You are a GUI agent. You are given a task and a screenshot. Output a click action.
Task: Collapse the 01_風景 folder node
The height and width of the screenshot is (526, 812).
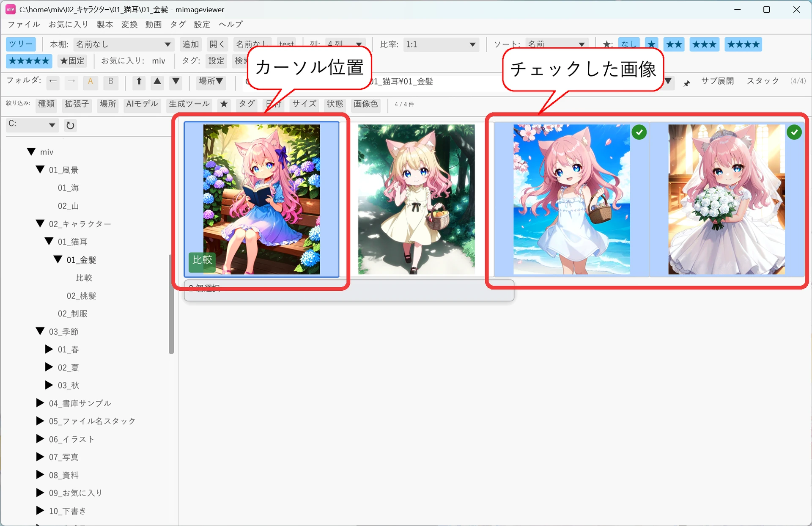[40, 169]
